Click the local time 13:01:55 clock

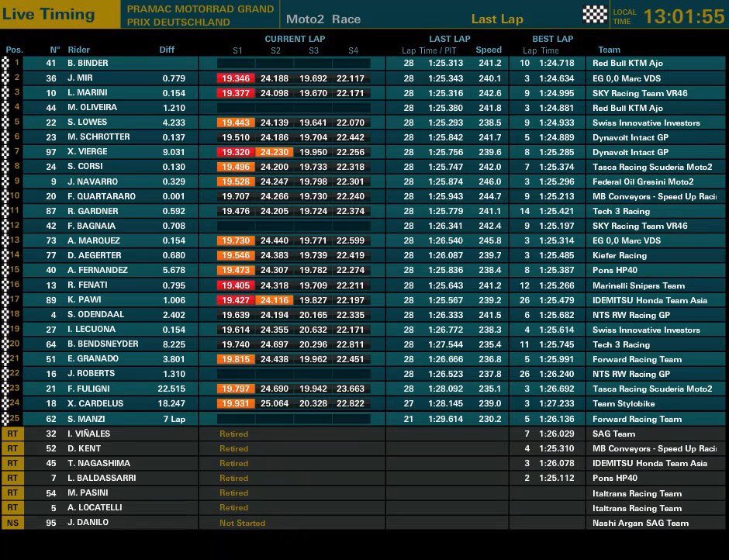(684, 17)
